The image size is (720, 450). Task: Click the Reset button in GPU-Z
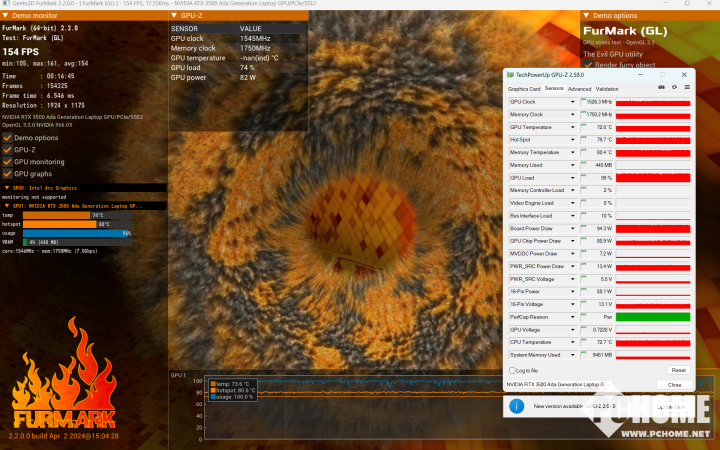tap(677, 370)
